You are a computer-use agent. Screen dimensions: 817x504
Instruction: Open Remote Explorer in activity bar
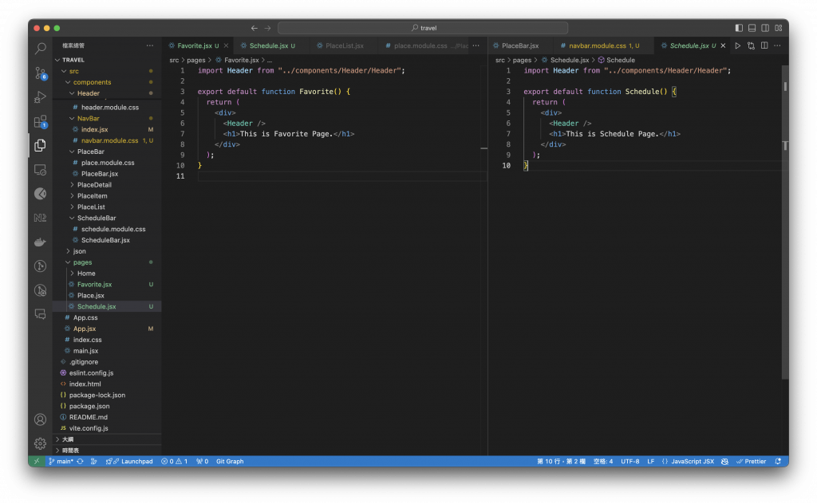coord(40,170)
